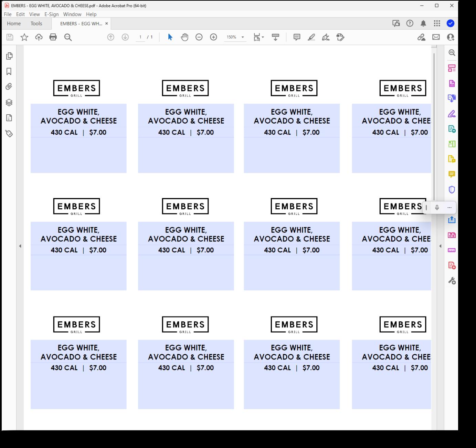Collapse the right tools pane arrow
This screenshot has height=448, width=476.
point(440,246)
